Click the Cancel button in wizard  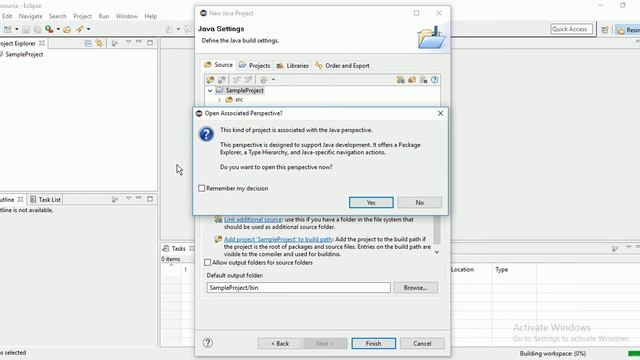tap(422, 344)
